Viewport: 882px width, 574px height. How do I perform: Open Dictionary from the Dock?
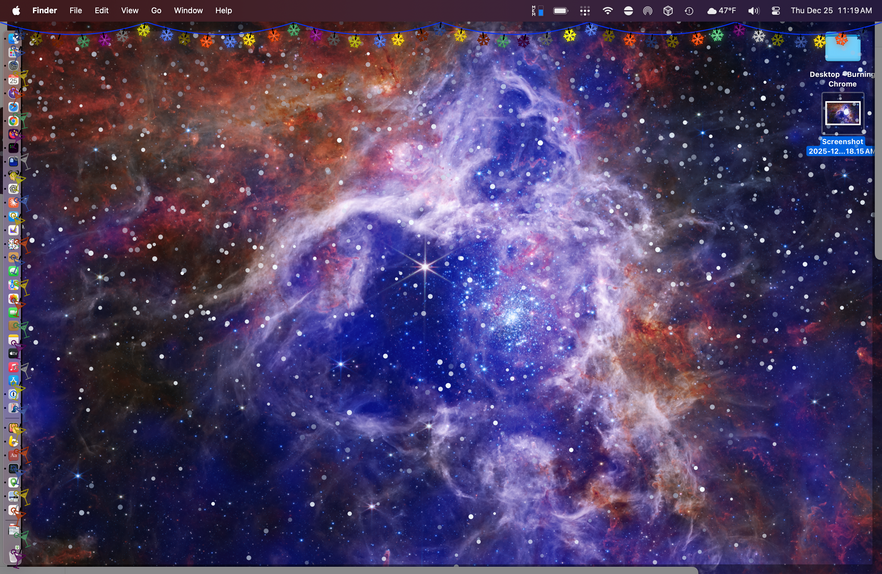[x=14, y=455]
